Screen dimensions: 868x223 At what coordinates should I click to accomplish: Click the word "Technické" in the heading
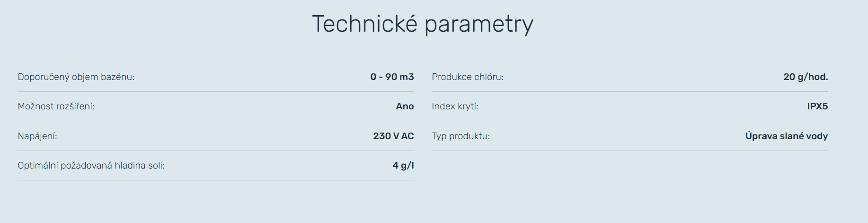click(364, 24)
